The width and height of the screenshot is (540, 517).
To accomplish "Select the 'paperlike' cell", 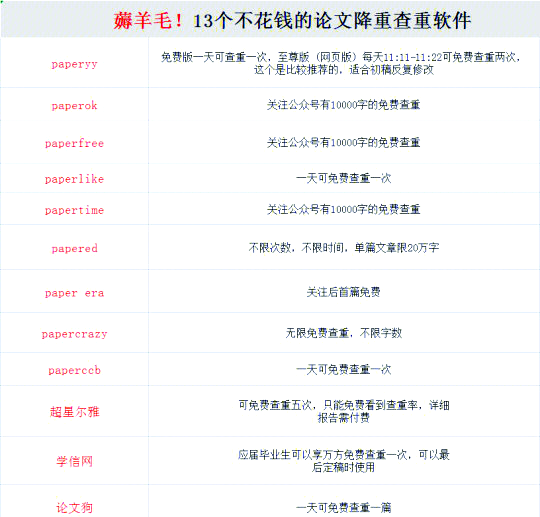I will pos(74,178).
